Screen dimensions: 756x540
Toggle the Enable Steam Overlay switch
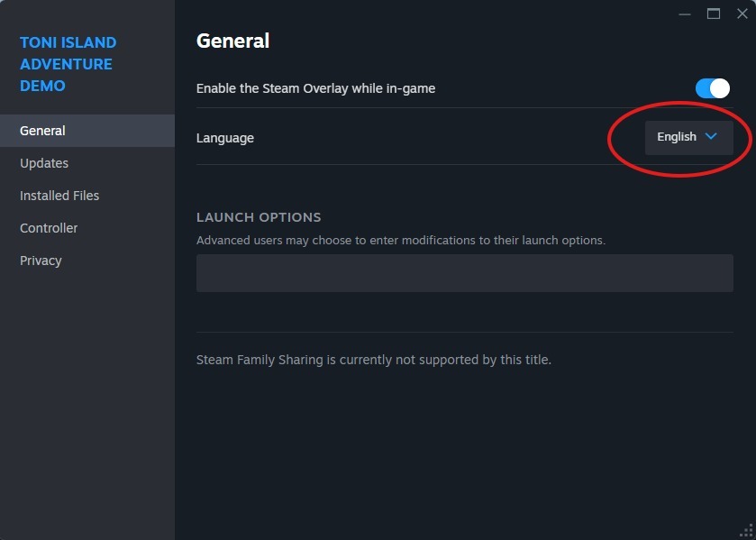tap(711, 87)
